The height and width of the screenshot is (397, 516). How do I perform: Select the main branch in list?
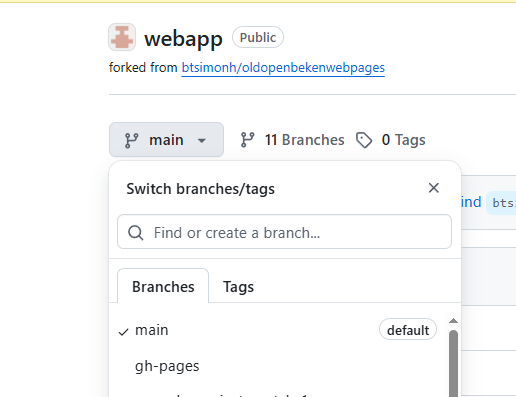click(277, 330)
